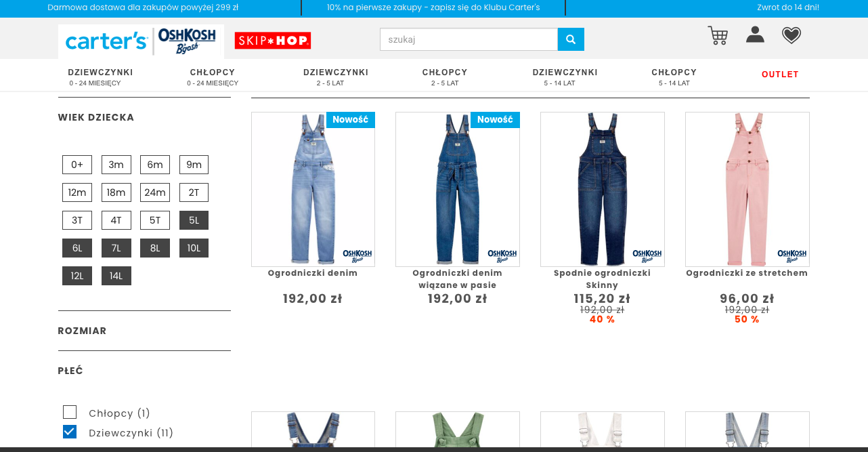Open the user account icon
This screenshot has width=868, height=452.
[x=755, y=35]
